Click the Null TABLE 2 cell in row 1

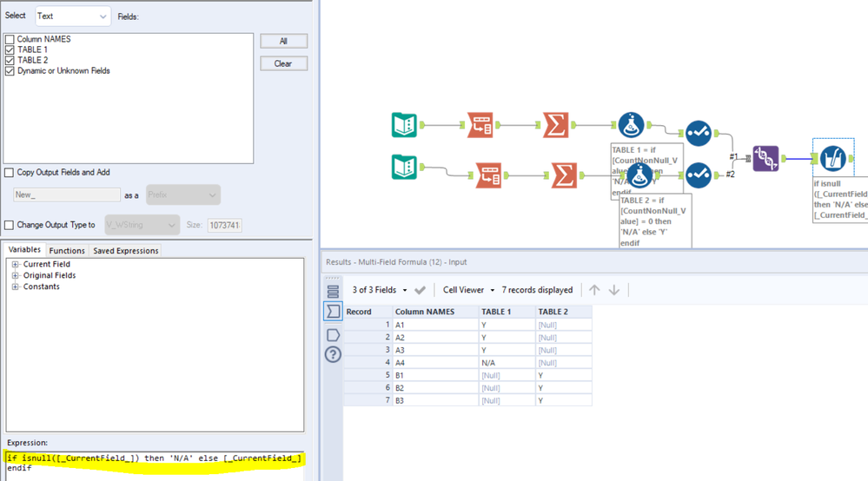tap(564, 325)
